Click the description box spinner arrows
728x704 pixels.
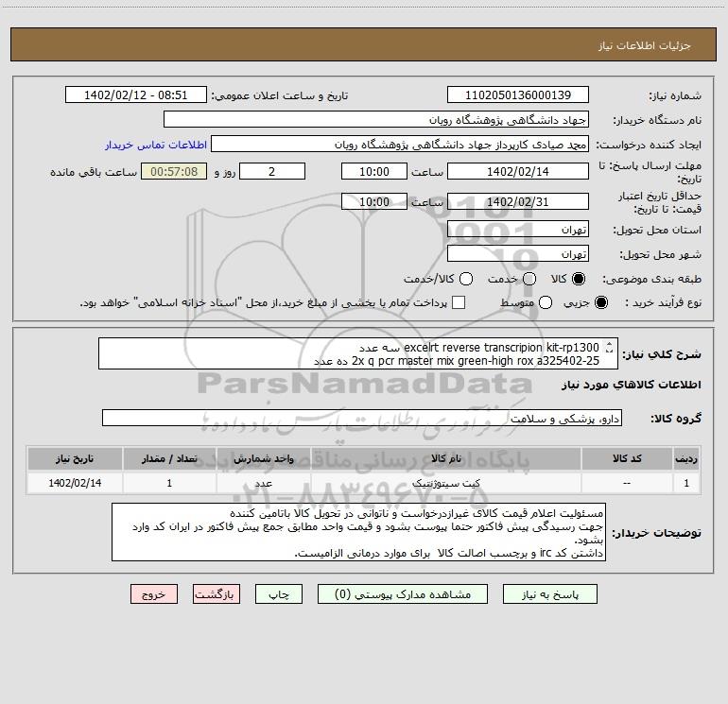(609, 347)
